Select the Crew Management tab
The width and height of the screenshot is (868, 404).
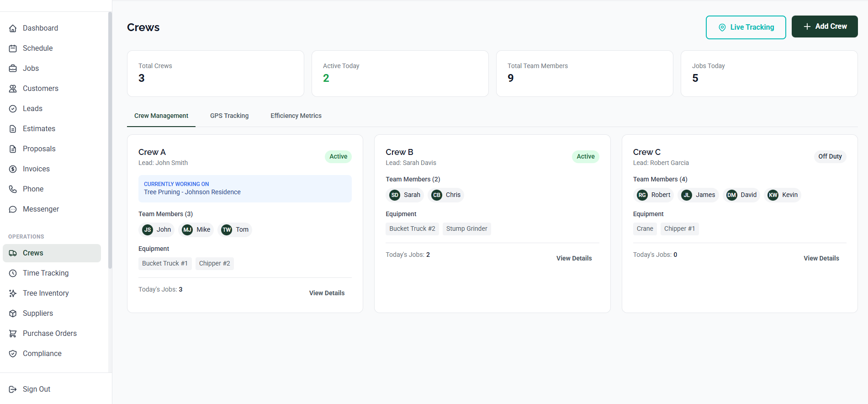coord(161,116)
